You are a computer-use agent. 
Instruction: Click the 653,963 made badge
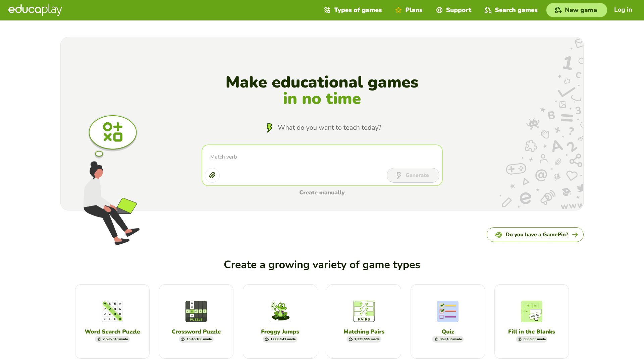click(x=532, y=339)
